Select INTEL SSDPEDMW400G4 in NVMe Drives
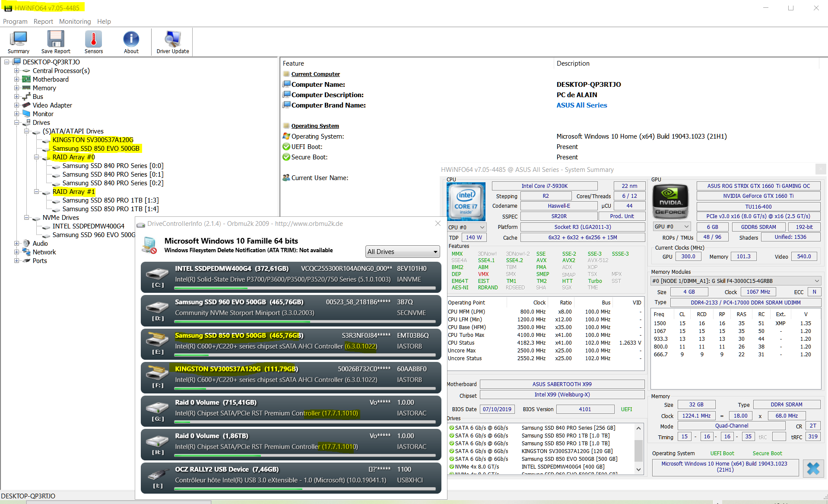 (88, 226)
